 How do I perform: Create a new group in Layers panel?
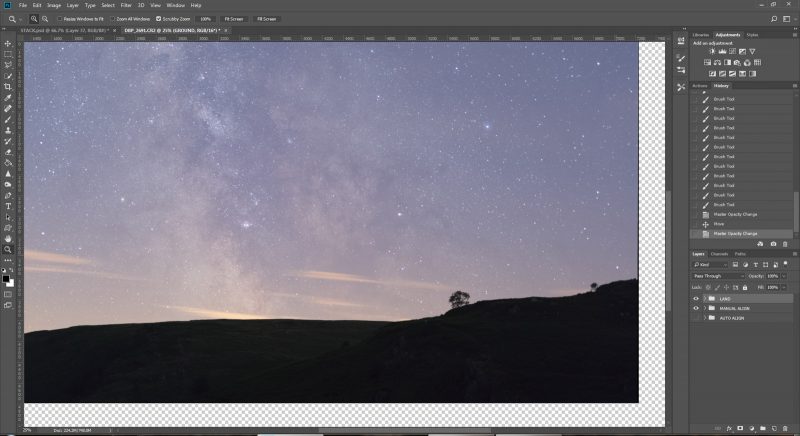(x=763, y=428)
